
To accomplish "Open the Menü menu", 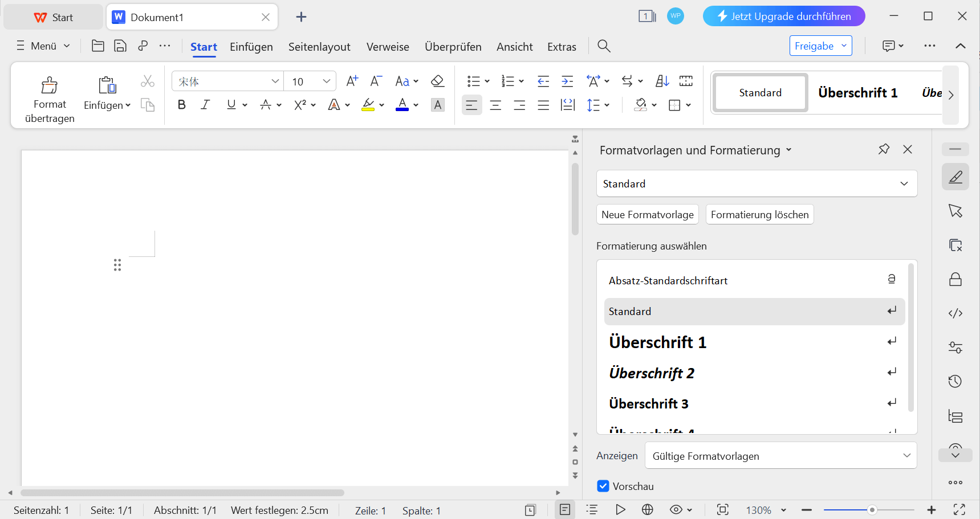I will pos(42,46).
